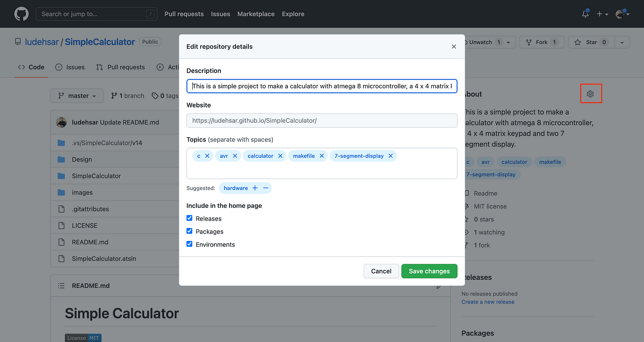Open the images folder name
Screen dimensions: 644x342
pos(82,192)
